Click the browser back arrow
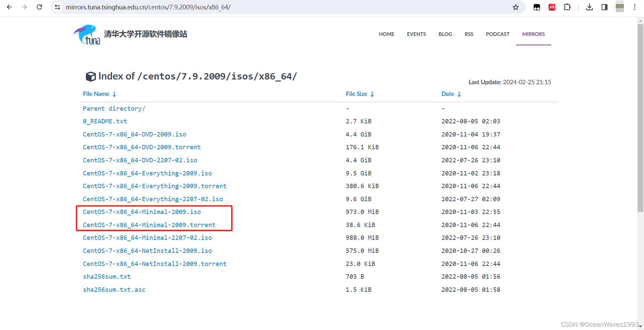 click(9, 7)
